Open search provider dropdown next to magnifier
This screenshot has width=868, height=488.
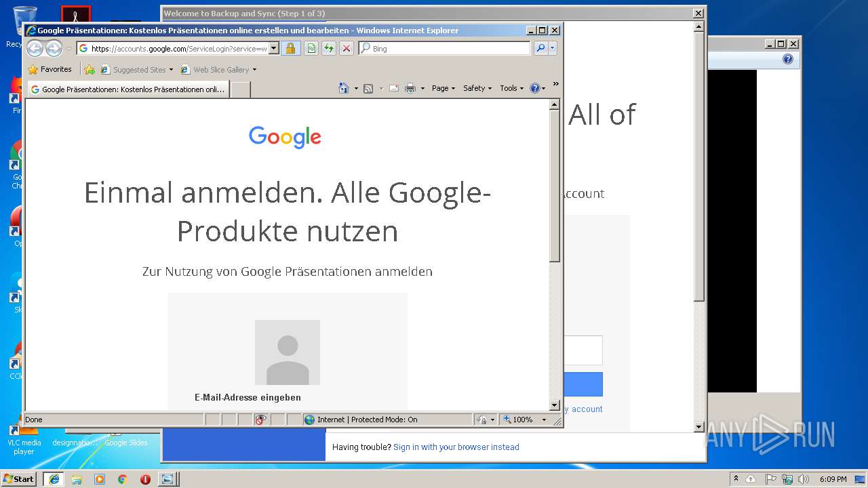click(553, 48)
